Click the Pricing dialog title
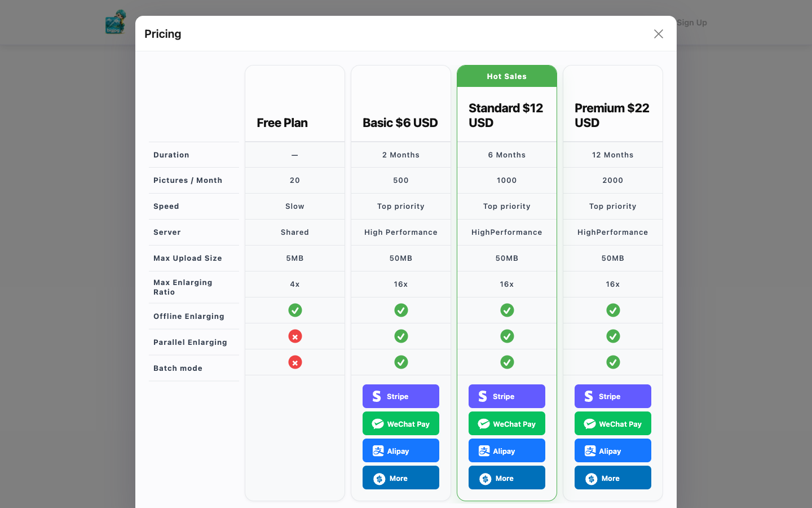812x508 pixels. coord(163,34)
